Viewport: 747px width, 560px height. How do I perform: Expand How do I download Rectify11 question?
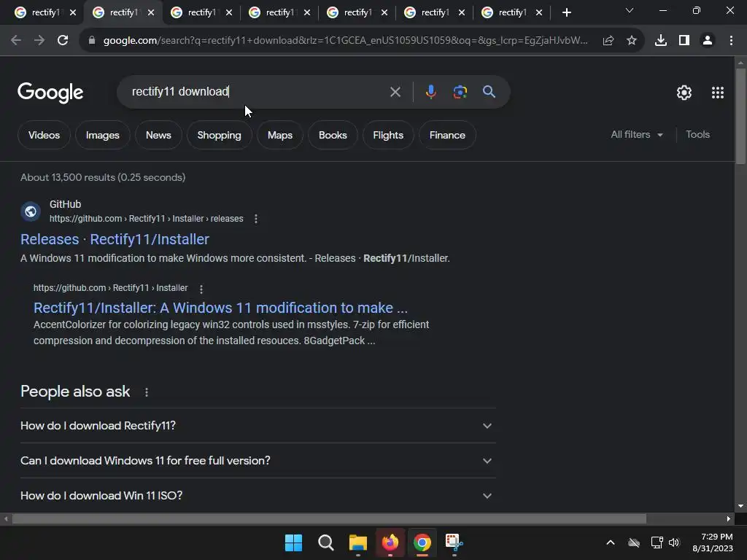tap(258, 426)
